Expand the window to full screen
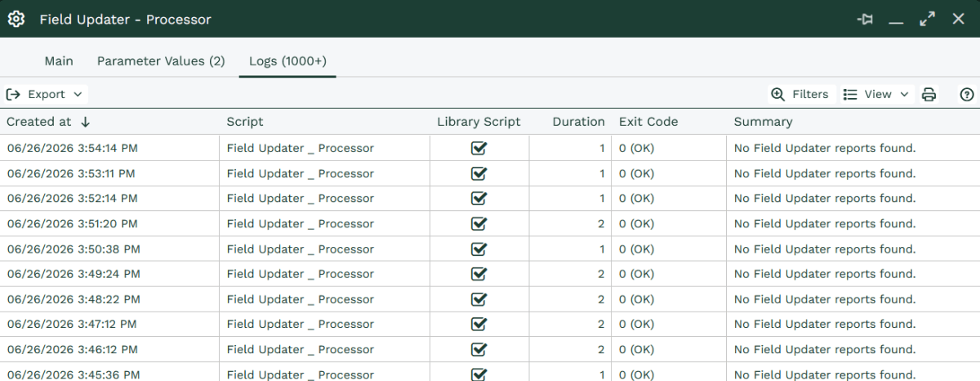Screen dimensions: 980x381 [x=927, y=19]
